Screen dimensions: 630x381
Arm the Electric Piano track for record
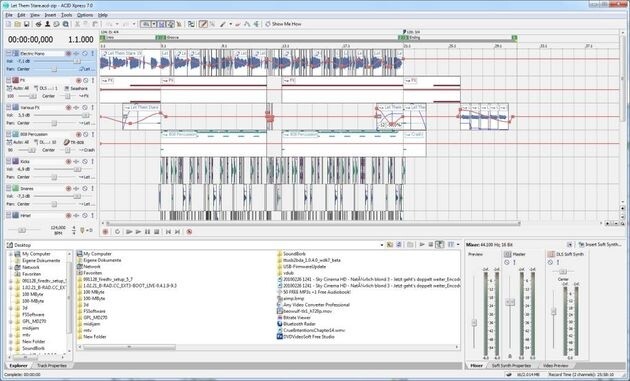point(69,53)
